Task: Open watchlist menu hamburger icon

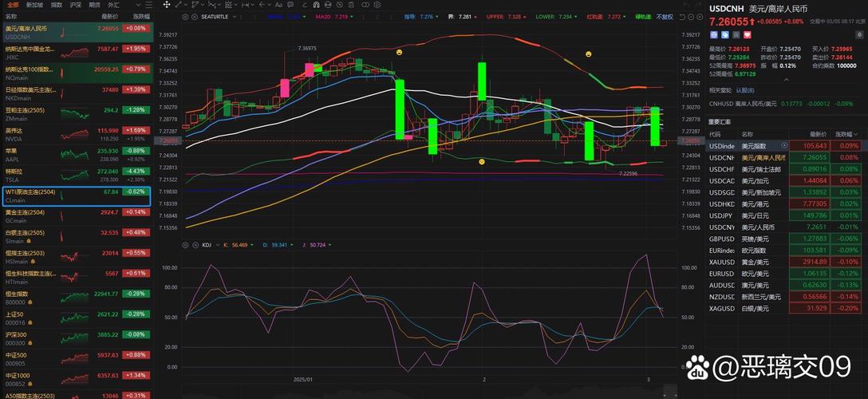Action: coord(148,5)
